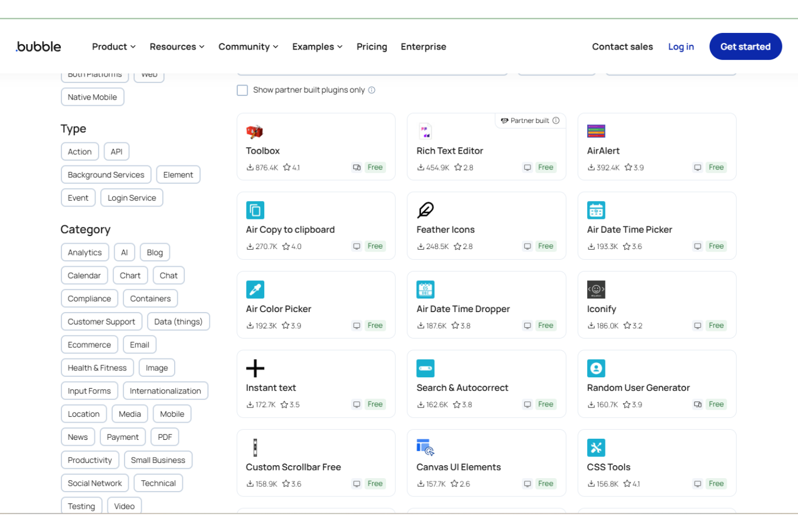Click the Partner built badge on Rich Text Editor
This screenshot has width=798, height=532.
tap(530, 121)
